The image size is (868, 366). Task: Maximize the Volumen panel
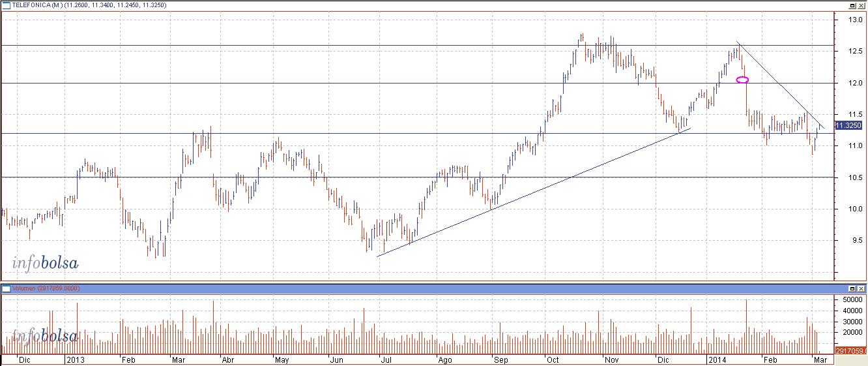(x=852, y=288)
